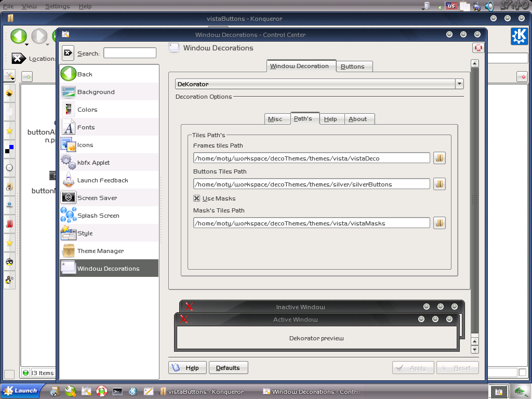Image resolution: width=532 pixels, height=399 pixels.
Task: Select the Path's tab
Action: point(304,118)
